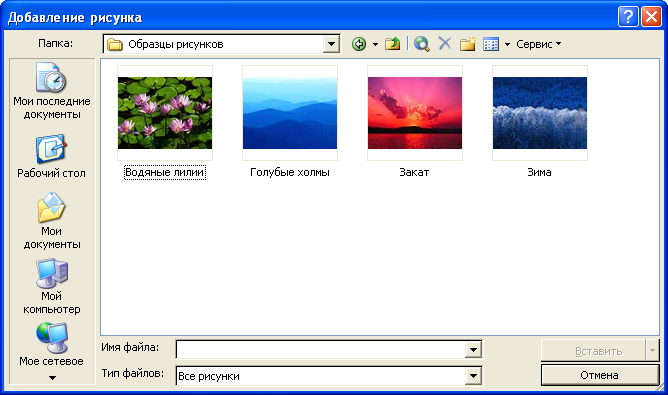This screenshot has width=668, height=395.
Task: Click the Views icon in toolbar
Action: point(491,44)
